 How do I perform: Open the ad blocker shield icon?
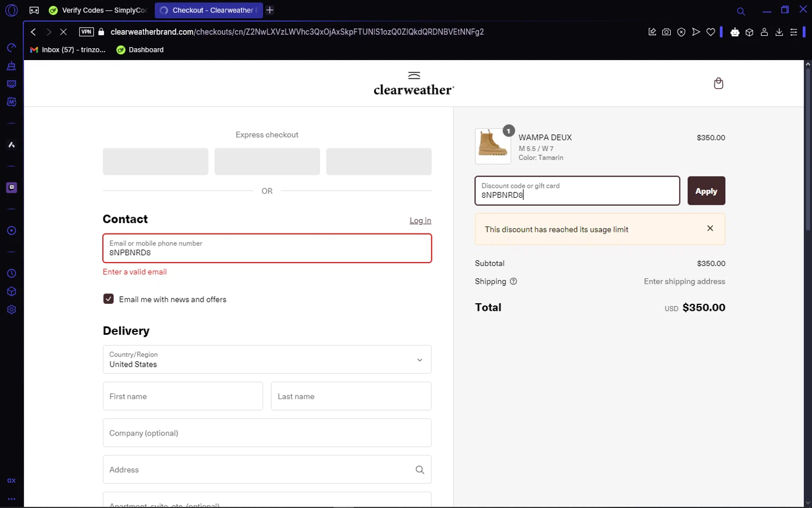coord(682,32)
